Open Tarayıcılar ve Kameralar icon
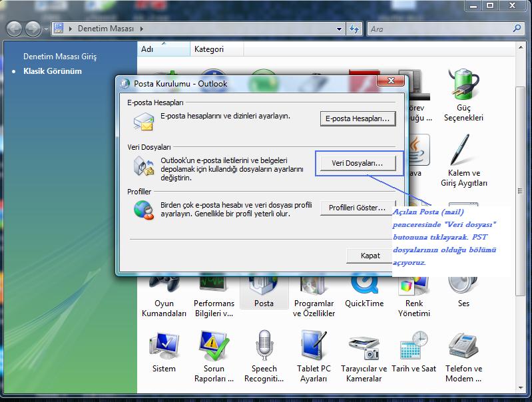 (x=364, y=356)
